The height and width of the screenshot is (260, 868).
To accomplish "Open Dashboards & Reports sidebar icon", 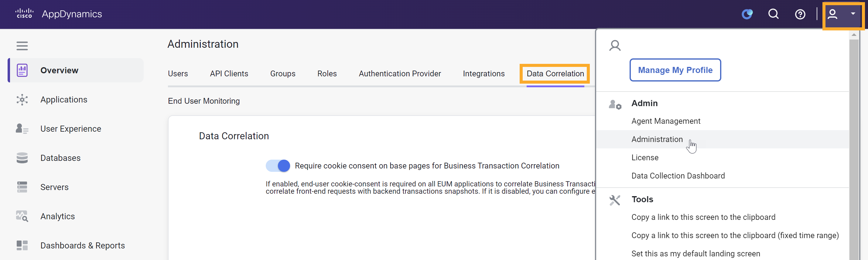I will [22, 245].
